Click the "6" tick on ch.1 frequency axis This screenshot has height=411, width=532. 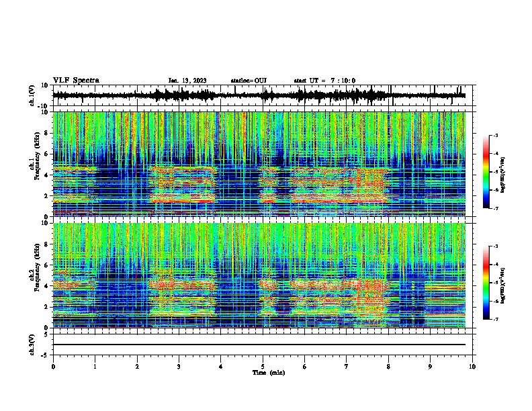coord(48,154)
